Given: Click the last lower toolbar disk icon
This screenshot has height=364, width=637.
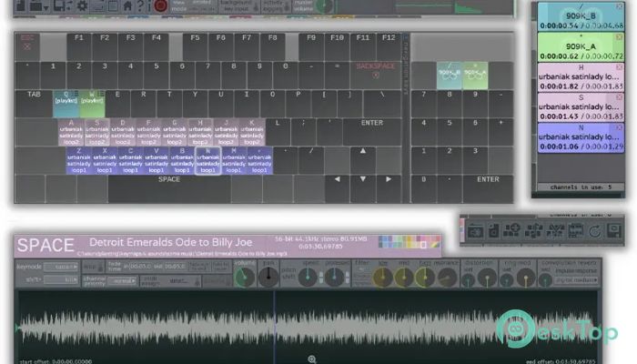Looking at the screenshot, I should pos(614,231).
